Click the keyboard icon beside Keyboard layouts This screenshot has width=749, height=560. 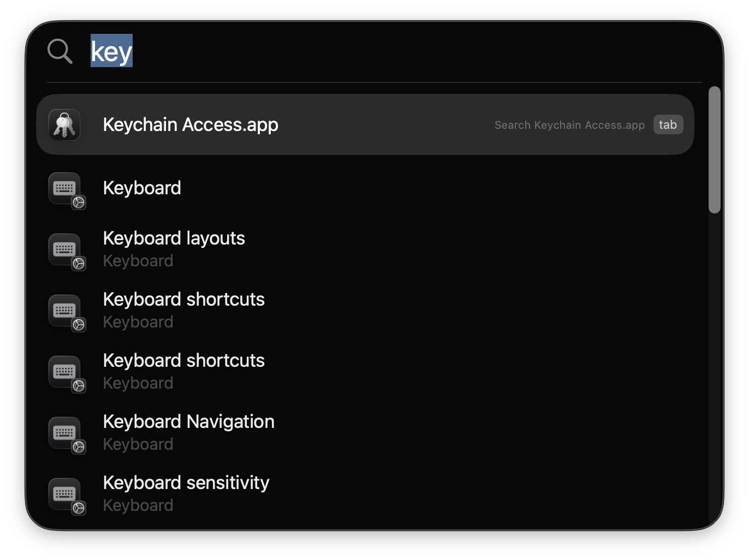[x=64, y=251]
